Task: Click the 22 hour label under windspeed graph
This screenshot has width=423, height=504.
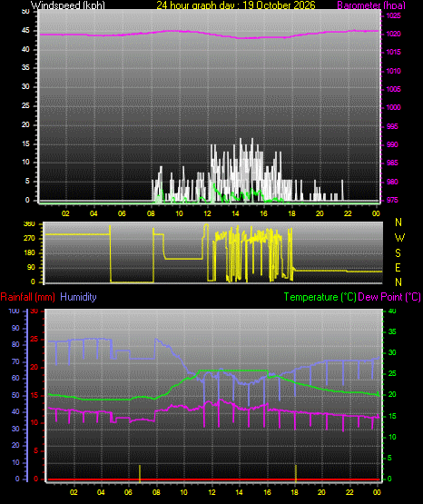Action: point(348,213)
